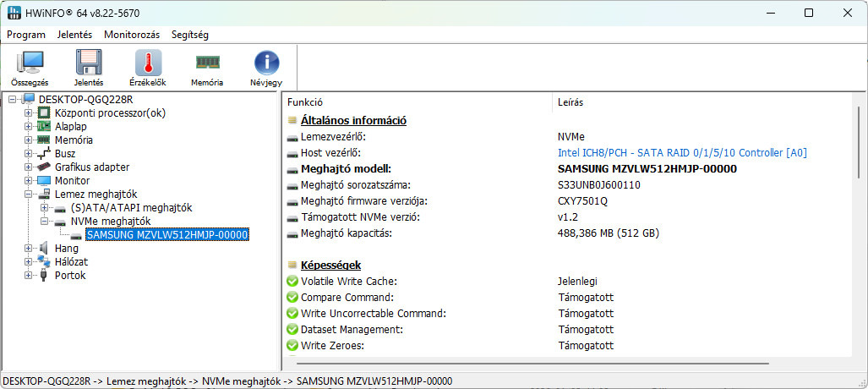Click the plug icon beside Portok
Screen dimensions: 868x389
coord(44,276)
